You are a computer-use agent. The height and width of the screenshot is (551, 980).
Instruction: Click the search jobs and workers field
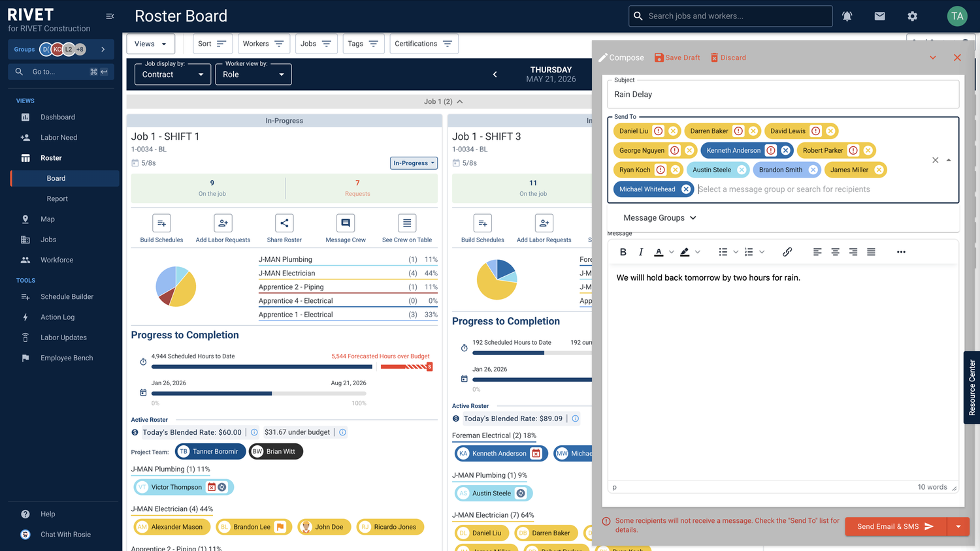[730, 16]
